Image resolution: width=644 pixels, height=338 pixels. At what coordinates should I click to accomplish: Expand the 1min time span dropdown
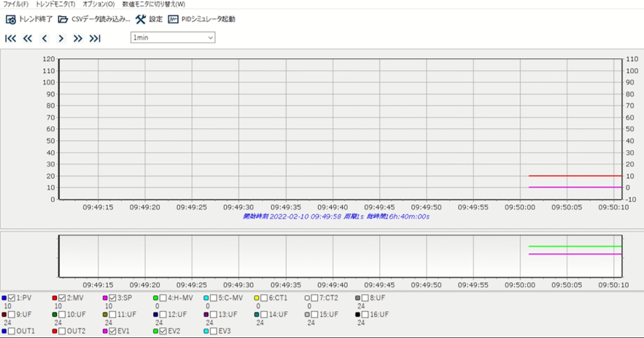(210, 38)
